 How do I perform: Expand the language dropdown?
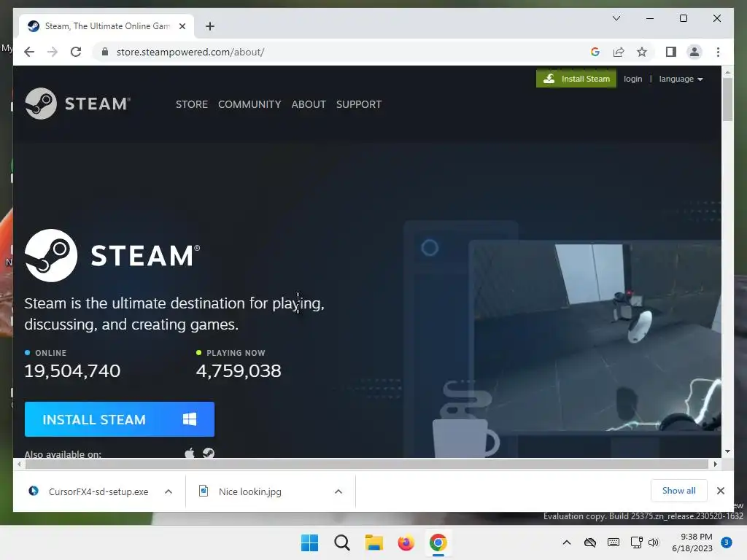(681, 79)
